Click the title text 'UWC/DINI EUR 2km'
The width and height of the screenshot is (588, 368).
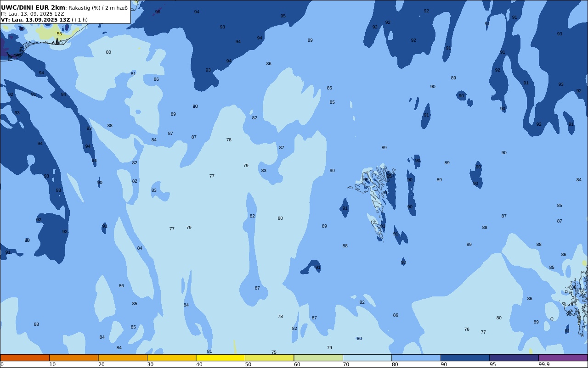(33, 8)
